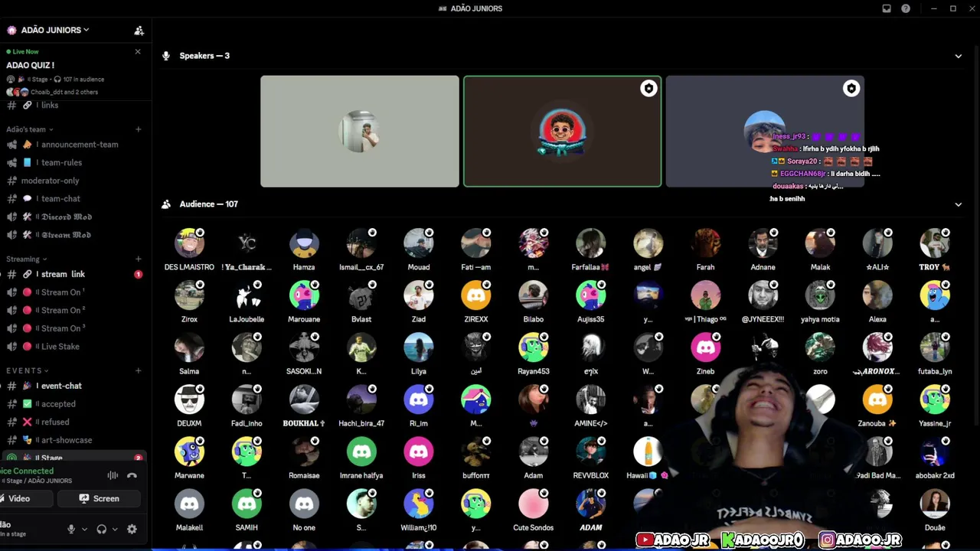
Task: Share your screen with the Screen button
Action: pyautogui.click(x=100, y=499)
